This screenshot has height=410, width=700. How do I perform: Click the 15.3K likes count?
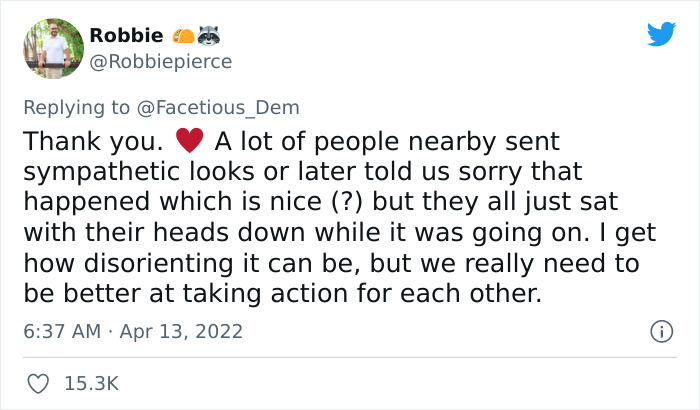tap(92, 383)
